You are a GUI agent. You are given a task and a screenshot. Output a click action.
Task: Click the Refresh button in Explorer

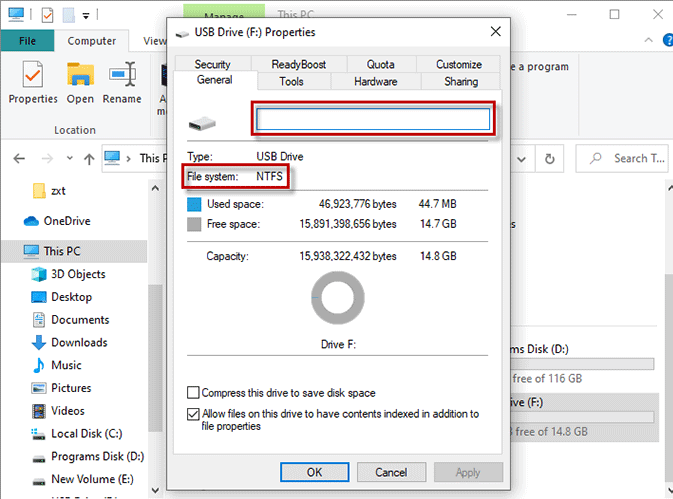pyautogui.click(x=549, y=159)
